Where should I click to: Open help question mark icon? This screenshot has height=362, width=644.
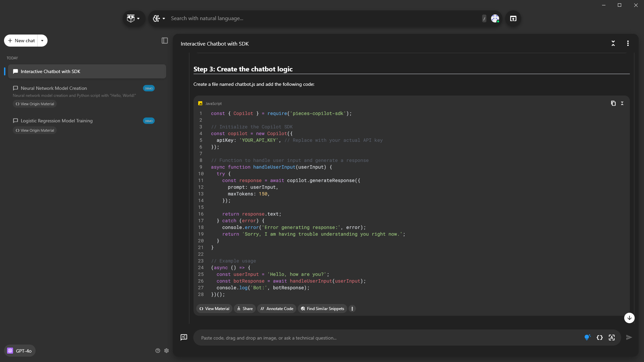pos(158,351)
